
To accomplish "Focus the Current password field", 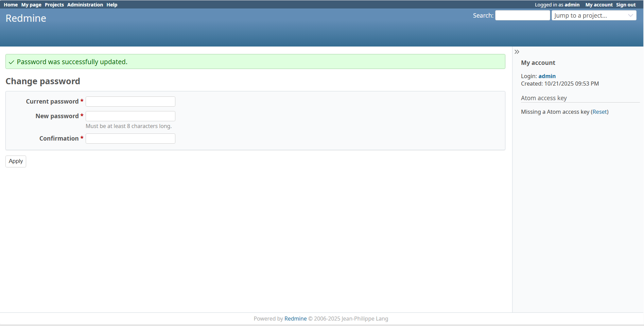I will point(130,102).
